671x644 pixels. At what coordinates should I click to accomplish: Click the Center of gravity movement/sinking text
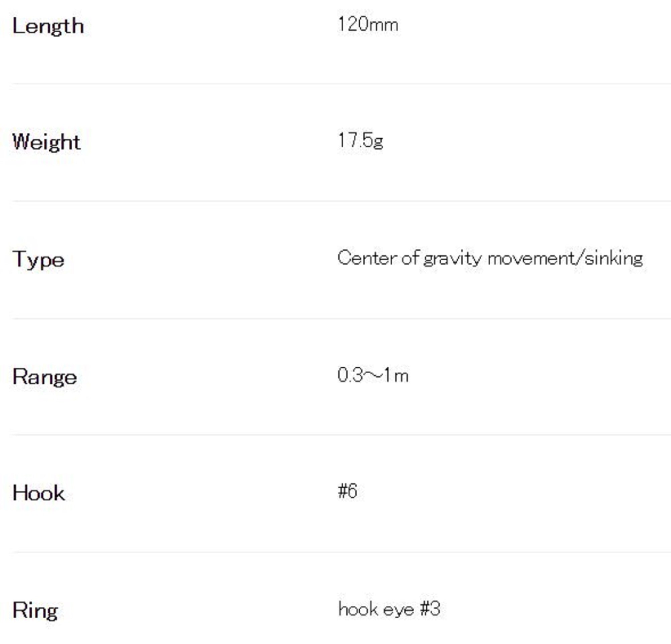tap(490, 258)
